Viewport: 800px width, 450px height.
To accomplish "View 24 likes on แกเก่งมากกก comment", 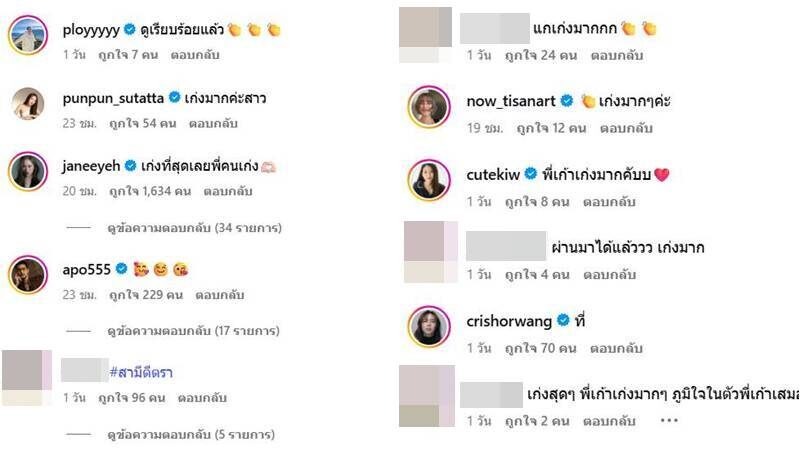I will tap(541, 55).
